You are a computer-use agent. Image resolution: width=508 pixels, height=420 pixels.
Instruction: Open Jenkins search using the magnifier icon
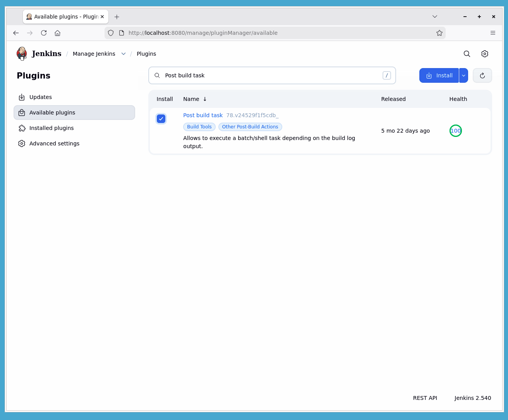[x=467, y=54]
